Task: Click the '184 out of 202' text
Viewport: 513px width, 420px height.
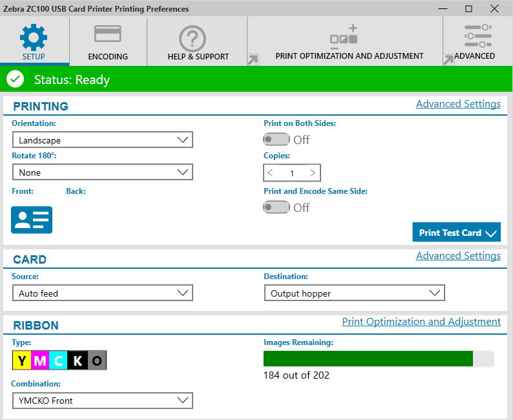Action: (297, 375)
